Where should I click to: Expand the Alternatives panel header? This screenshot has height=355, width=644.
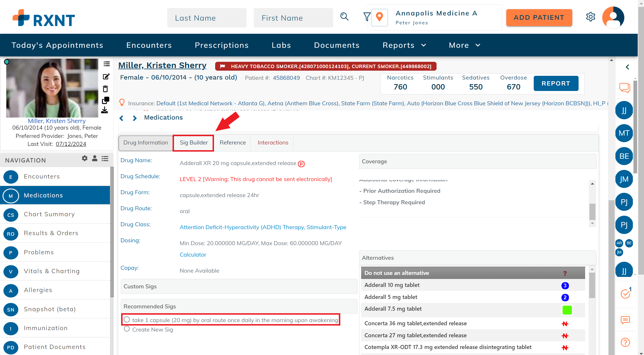[x=478, y=258]
